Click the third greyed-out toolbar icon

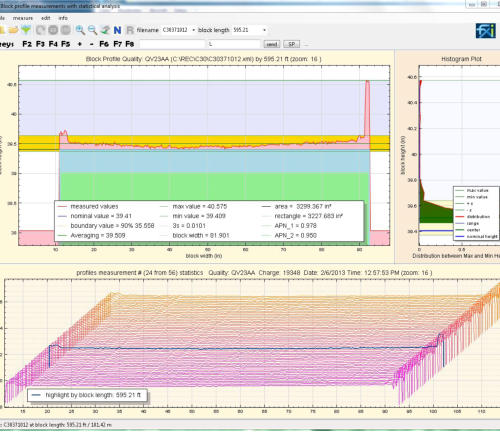(66, 30)
